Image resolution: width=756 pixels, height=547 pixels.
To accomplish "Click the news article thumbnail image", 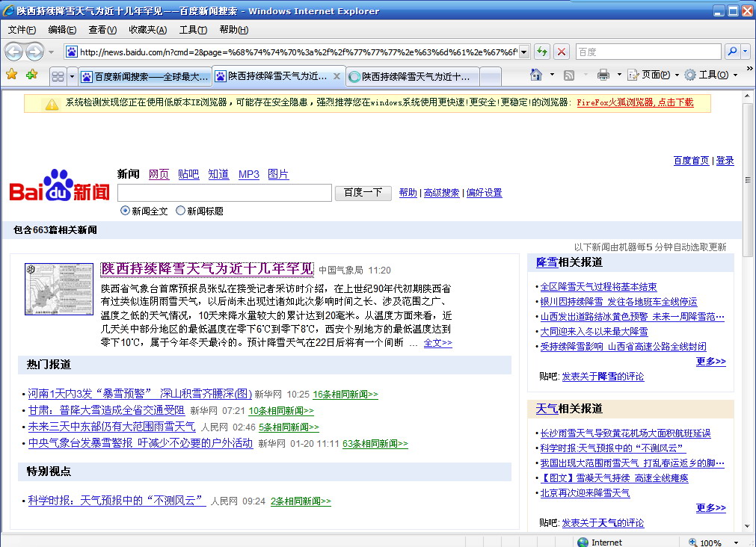I will click(x=59, y=288).
